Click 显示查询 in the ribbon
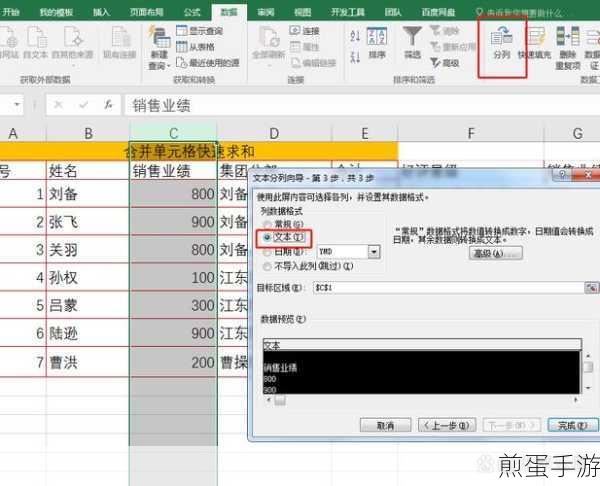 tap(199, 31)
